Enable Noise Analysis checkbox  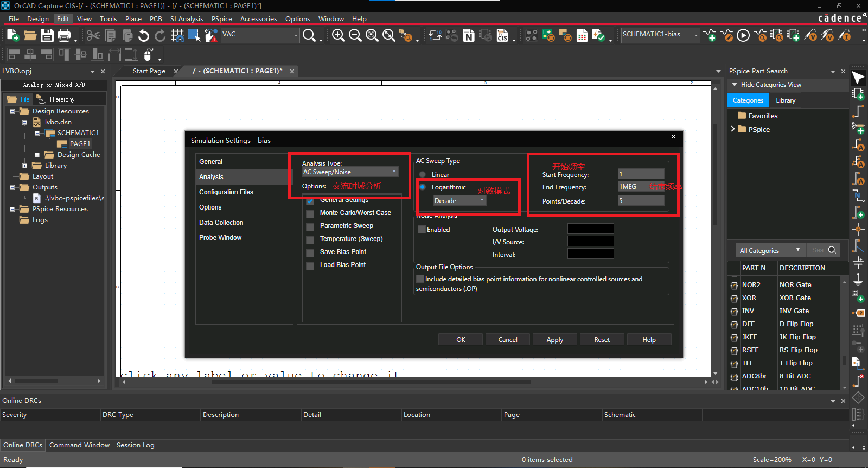[x=422, y=230]
